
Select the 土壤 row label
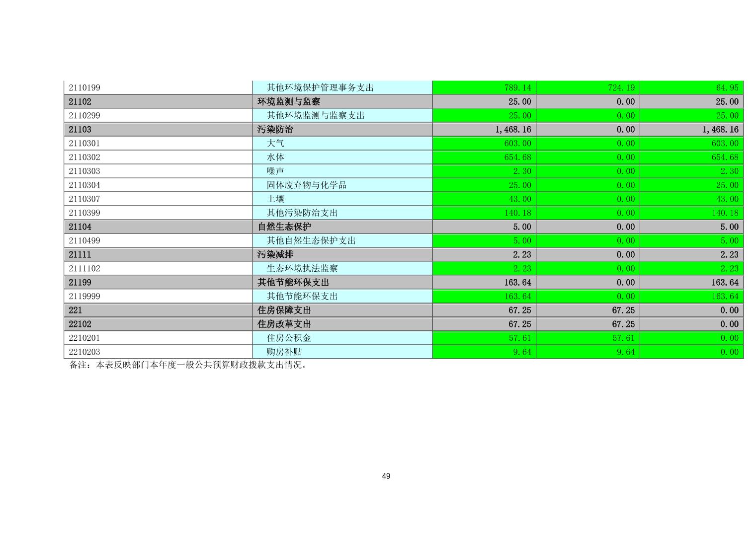tap(275, 199)
